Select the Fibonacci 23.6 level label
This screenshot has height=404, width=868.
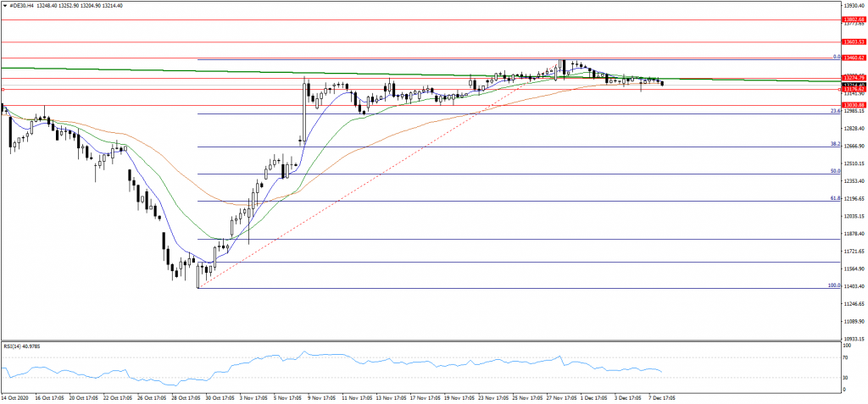(834, 111)
